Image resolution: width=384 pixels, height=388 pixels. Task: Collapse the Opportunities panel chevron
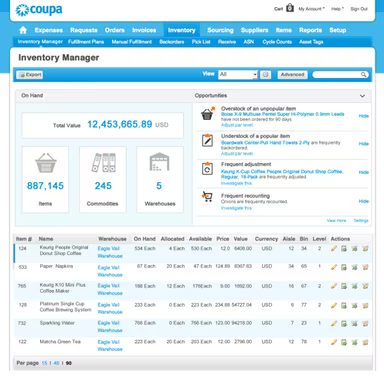coord(362,96)
